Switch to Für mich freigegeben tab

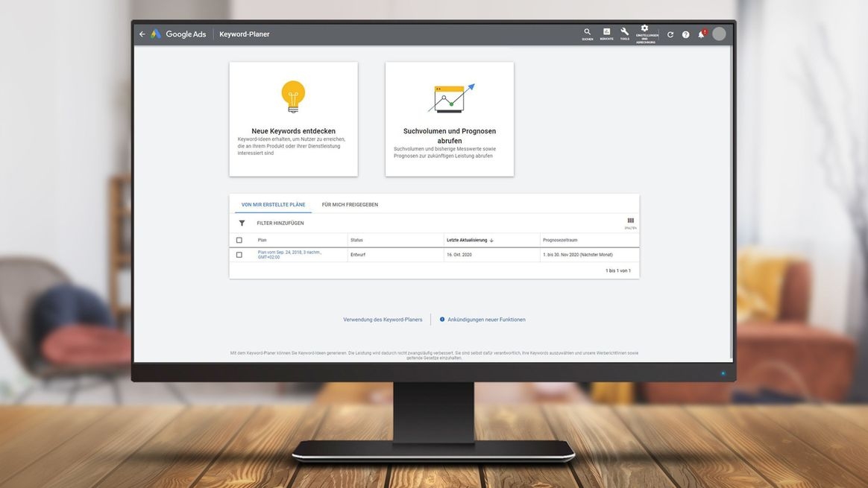click(x=350, y=204)
